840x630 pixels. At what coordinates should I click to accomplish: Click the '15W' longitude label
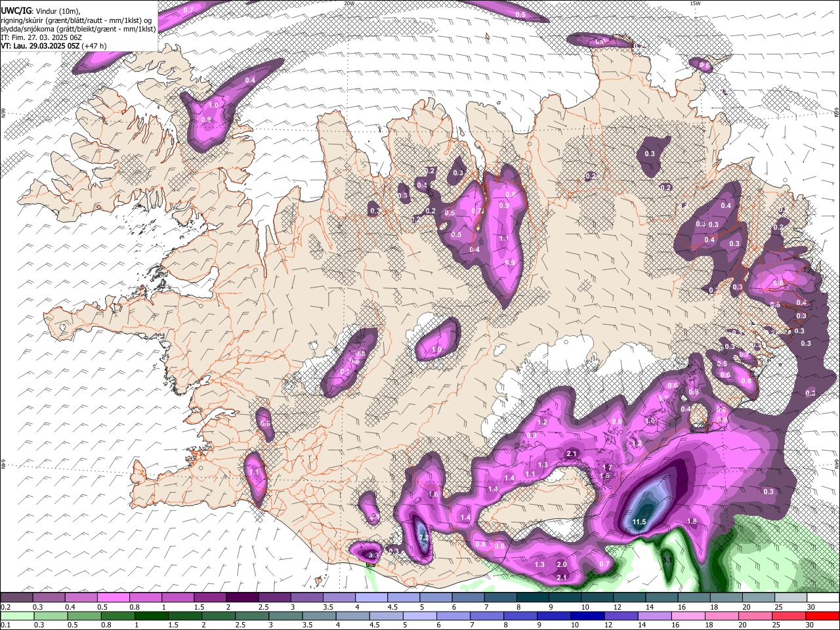pos(695,3)
